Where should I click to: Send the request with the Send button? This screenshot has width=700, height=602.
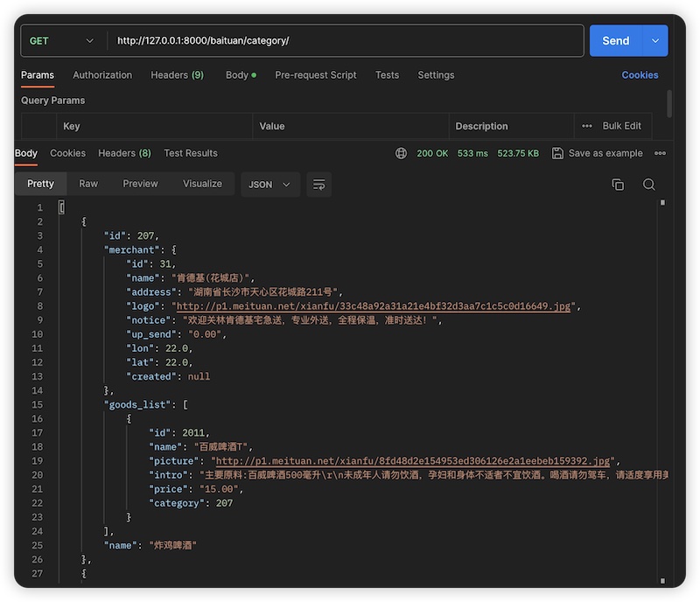(616, 40)
